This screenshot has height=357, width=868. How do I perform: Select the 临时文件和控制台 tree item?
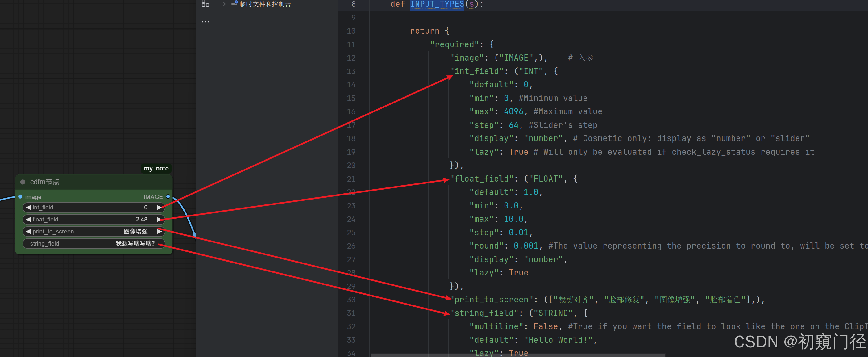point(265,4)
